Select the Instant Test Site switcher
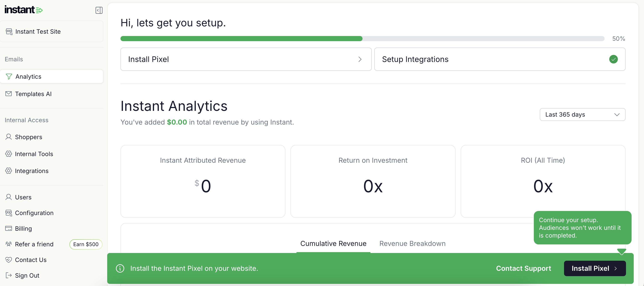 click(x=51, y=32)
